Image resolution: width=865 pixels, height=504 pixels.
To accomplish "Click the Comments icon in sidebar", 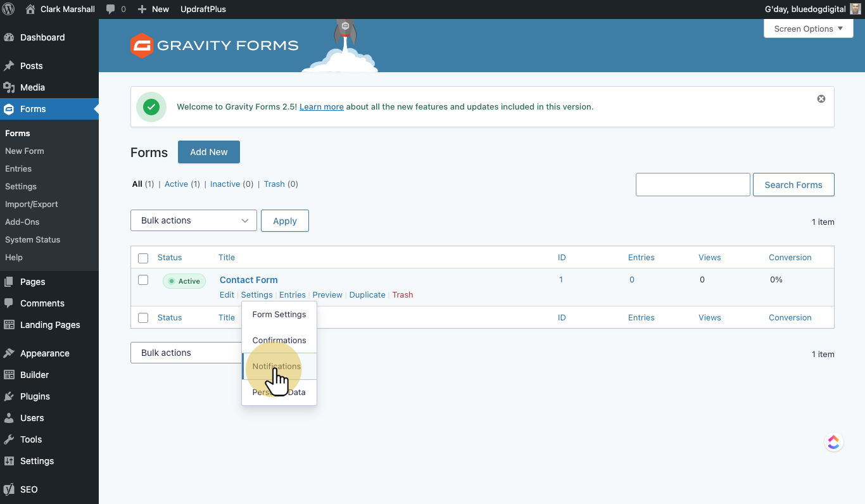I will click(9, 303).
